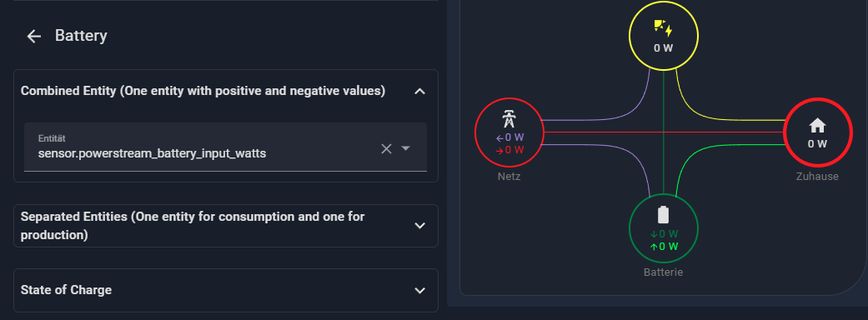Click the solar panel icon

point(663,28)
